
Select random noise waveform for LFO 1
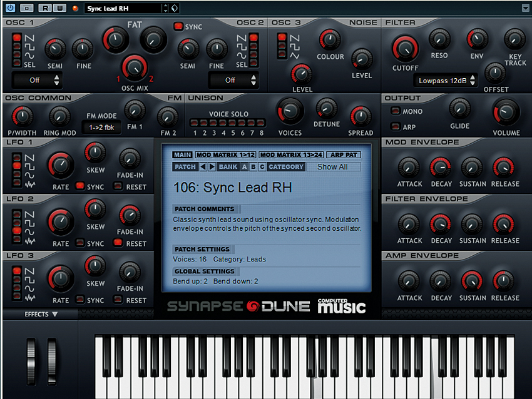pyautogui.click(x=17, y=183)
